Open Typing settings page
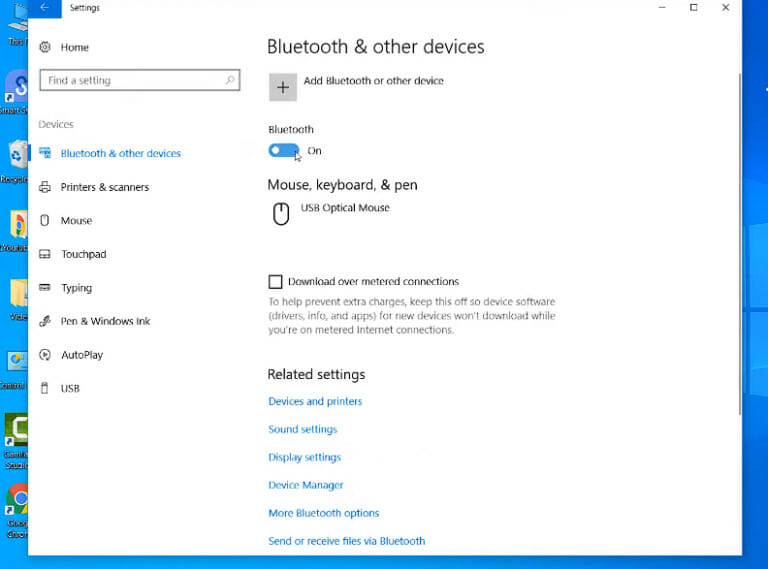Screen dimensions: 768x569 click(x=76, y=288)
